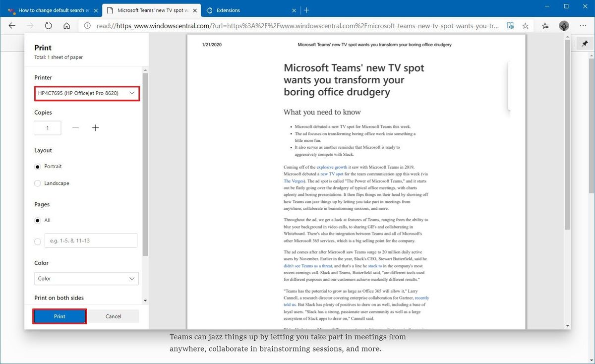Viewport: 595px width, 364px height.
Task: Open a new tab with the plus icon
Action: click(x=306, y=9)
